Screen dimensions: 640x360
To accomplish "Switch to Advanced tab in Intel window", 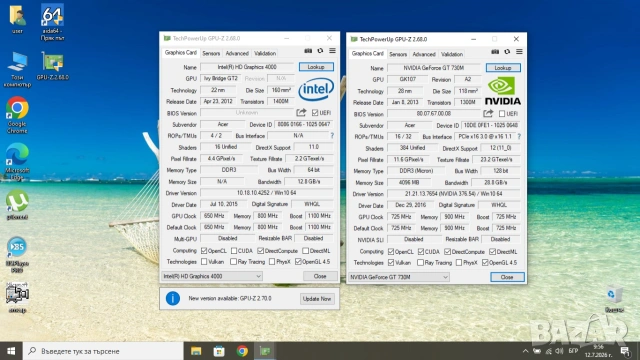I will (x=237, y=53).
